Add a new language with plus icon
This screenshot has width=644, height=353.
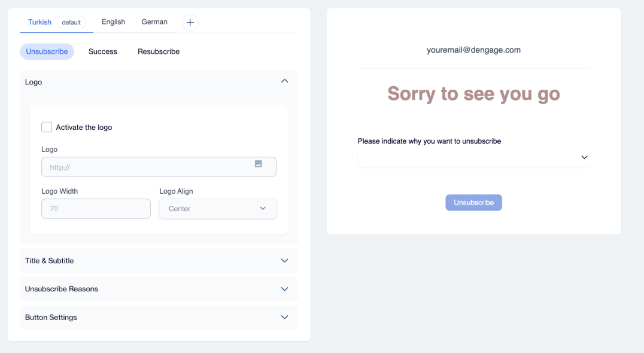190,23
